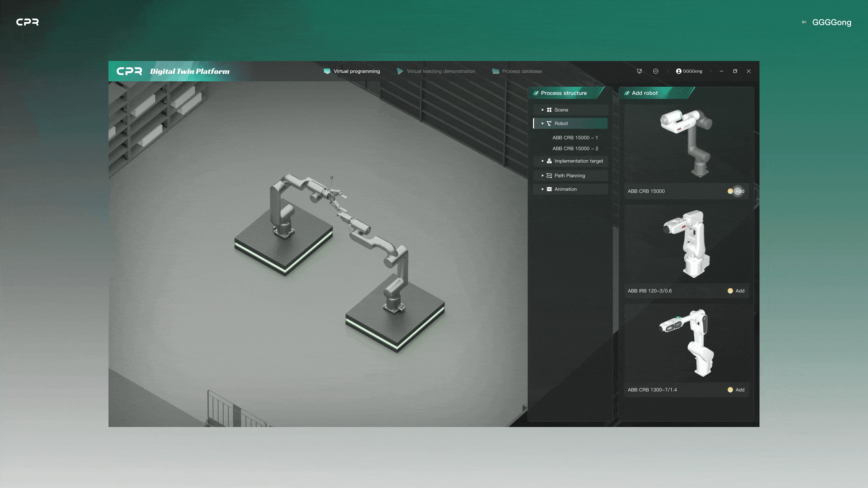
Task: Expand the Animation node arrow
Action: [x=542, y=189]
